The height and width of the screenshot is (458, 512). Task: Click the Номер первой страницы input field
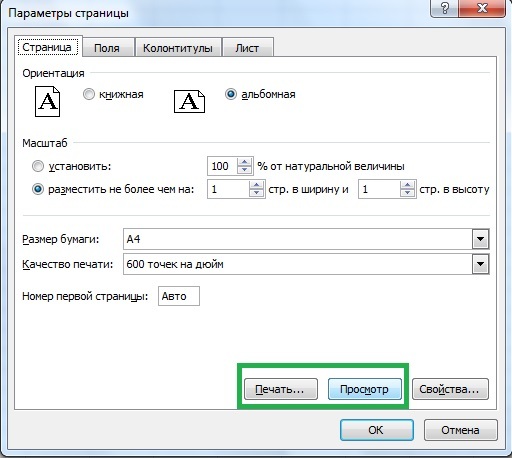pos(179,296)
